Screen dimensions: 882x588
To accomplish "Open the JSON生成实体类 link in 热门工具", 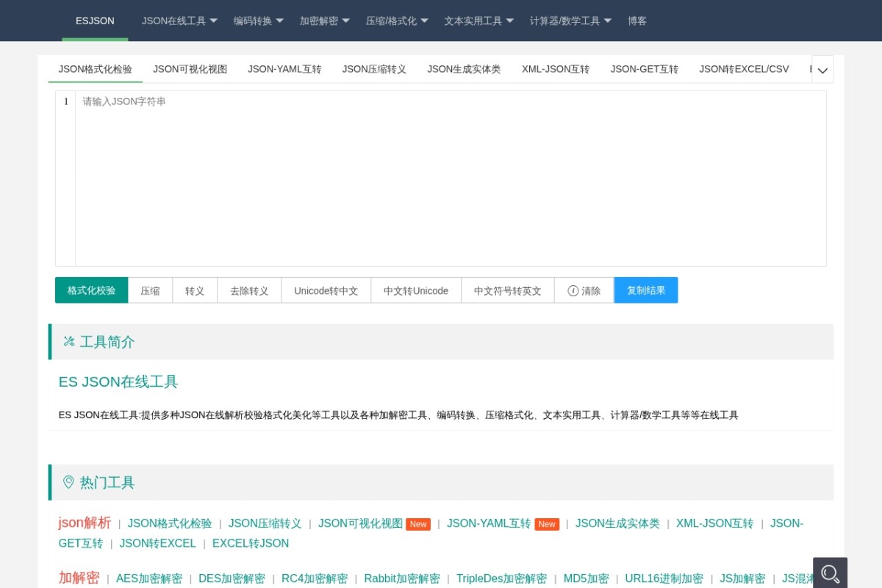I will pos(617,523).
